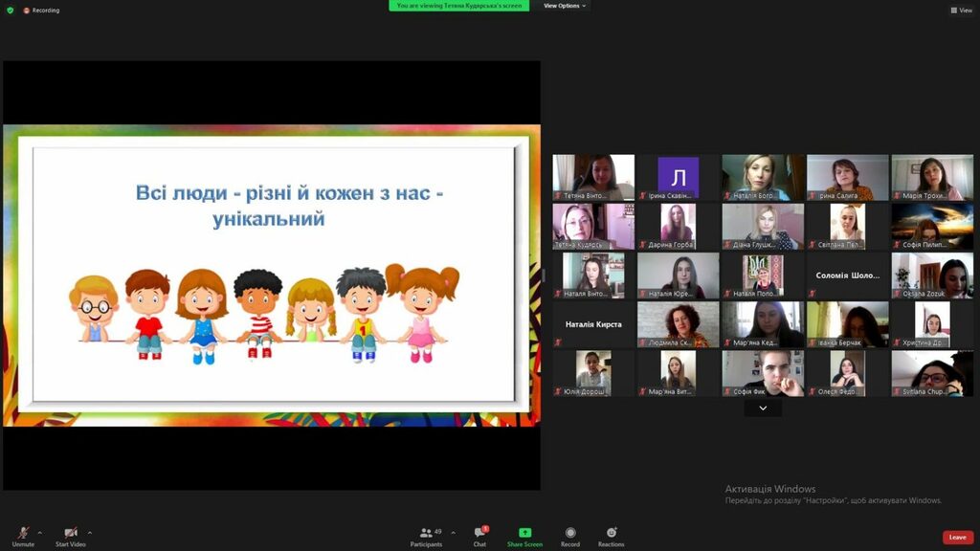The width and height of the screenshot is (980, 551).
Task: Show more participants with down chevron
Action: click(x=763, y=408)
